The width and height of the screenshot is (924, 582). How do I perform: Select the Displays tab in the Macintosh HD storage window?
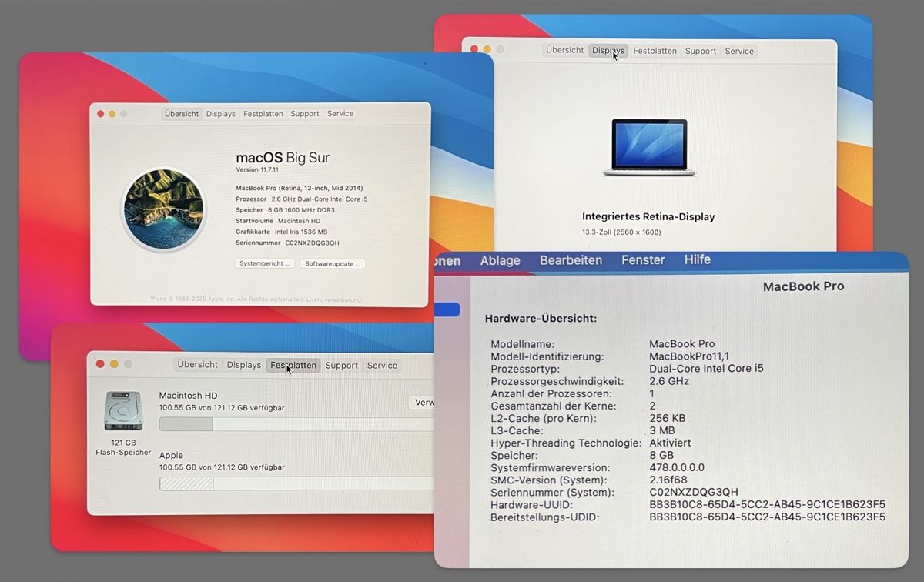click(x=244, y=365)
